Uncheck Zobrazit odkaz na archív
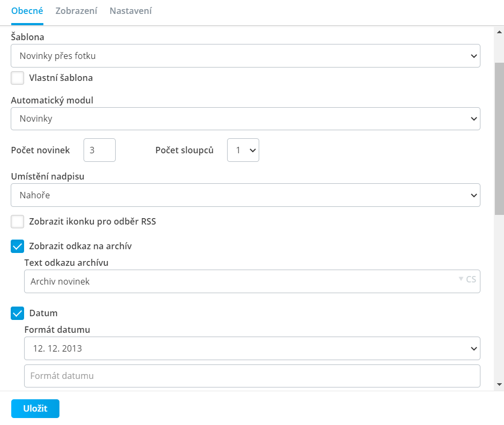 [17, 246]
